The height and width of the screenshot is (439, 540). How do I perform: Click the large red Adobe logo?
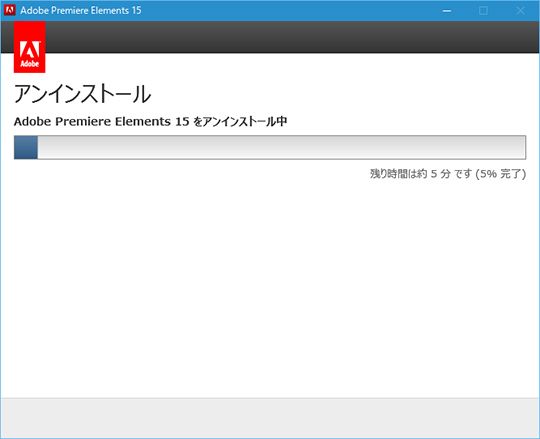[x=30, y=47]
